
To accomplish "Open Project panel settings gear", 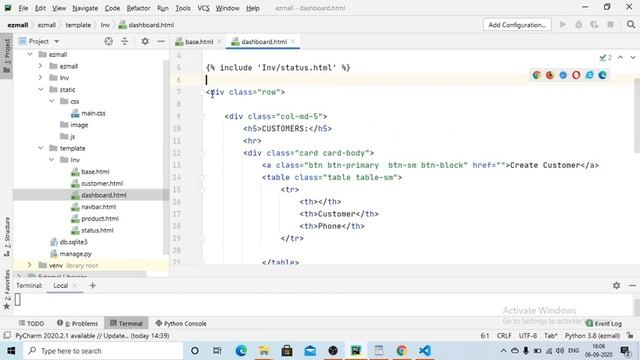I will point(145,41).
